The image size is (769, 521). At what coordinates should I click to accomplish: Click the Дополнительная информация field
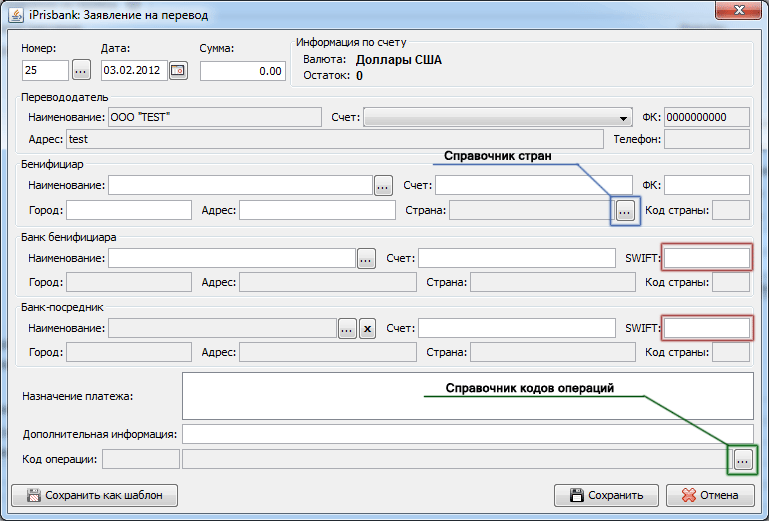[x=466, y=434]
